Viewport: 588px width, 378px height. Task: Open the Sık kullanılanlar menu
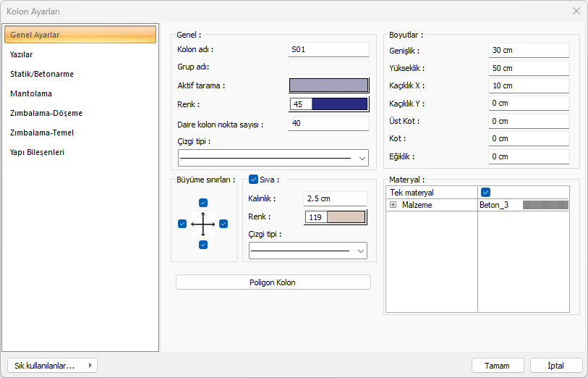point(51,366)
